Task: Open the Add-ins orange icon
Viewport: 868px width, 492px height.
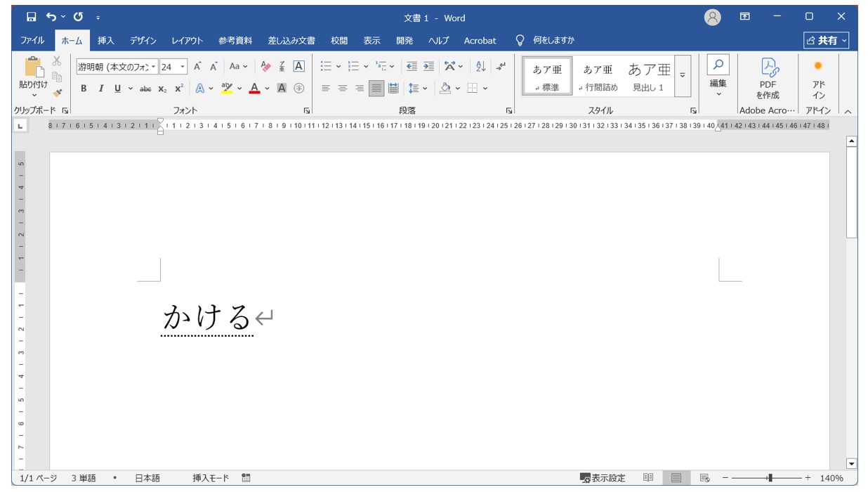Action: [x=818, y=79]
